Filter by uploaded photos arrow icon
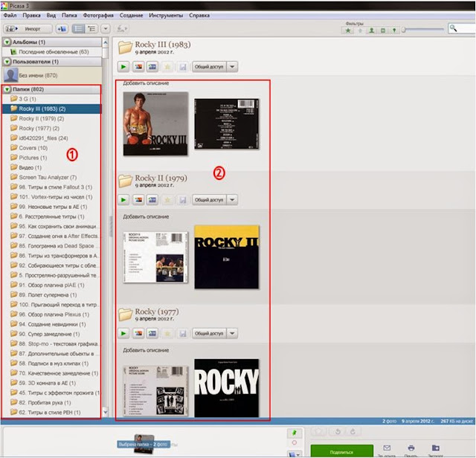 pyautogui.click(x=360, y=30)
